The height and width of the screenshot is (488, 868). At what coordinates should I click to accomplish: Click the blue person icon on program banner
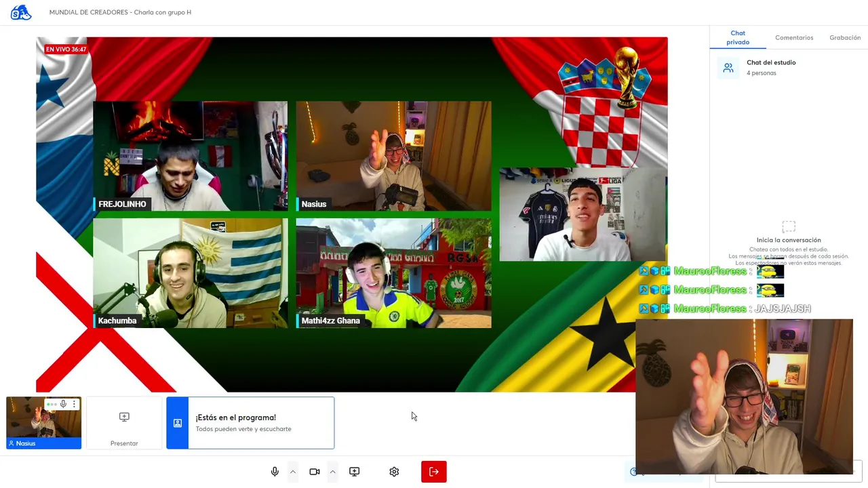(178, 423)
